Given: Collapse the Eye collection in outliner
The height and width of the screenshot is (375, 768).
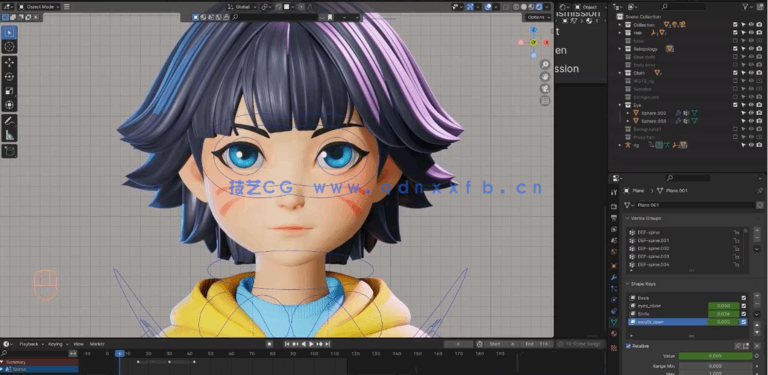Looking at the screenshot, I should pos(620,105).
